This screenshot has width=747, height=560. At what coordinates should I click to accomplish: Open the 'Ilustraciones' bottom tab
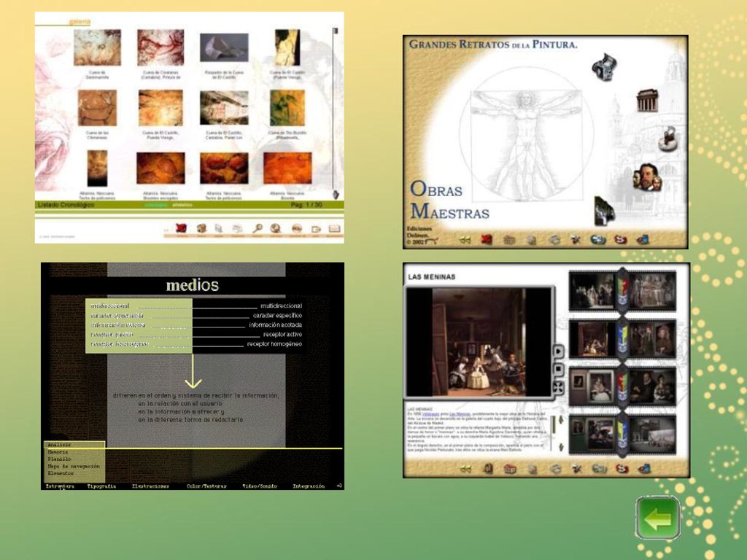(150, 486)
